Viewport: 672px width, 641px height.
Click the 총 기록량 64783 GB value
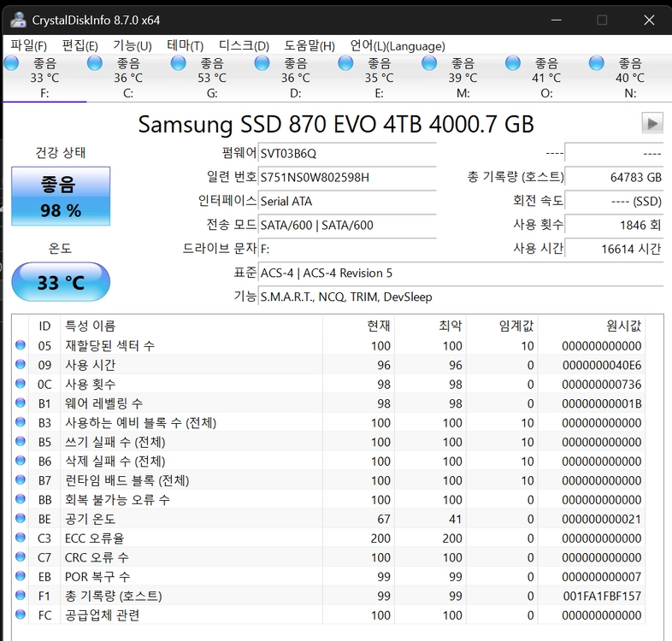(x=614, y=178)
